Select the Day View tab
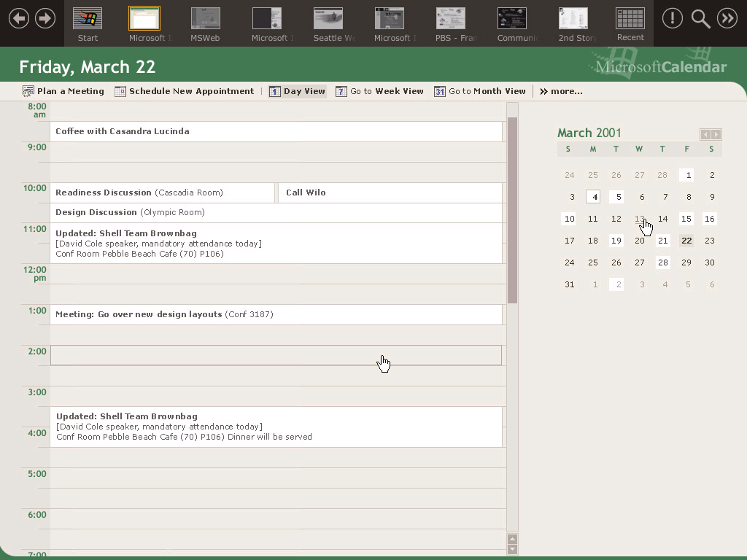 click(298, 91)
